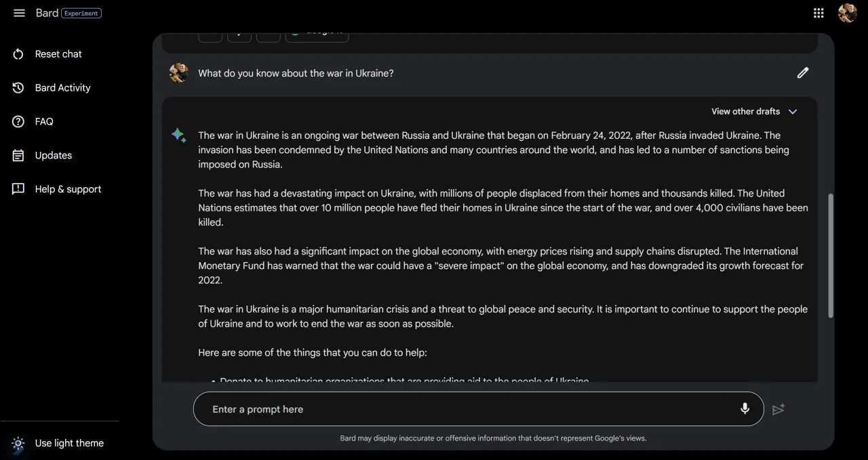Click the user avatar beside the prompt
This screenshot has width=868, height=460.
click(x=179, y=73)
